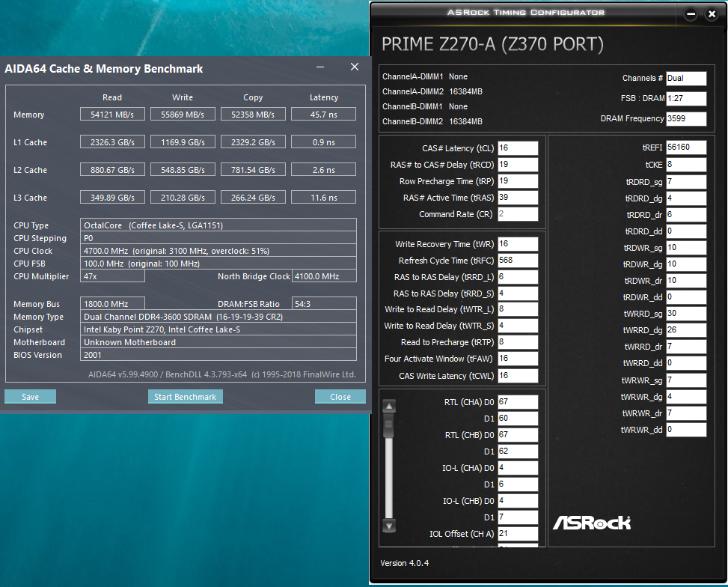728x587 pixels.
Task: Click the Write Recovery Time (tWR) field
Action: coord(518,244)
